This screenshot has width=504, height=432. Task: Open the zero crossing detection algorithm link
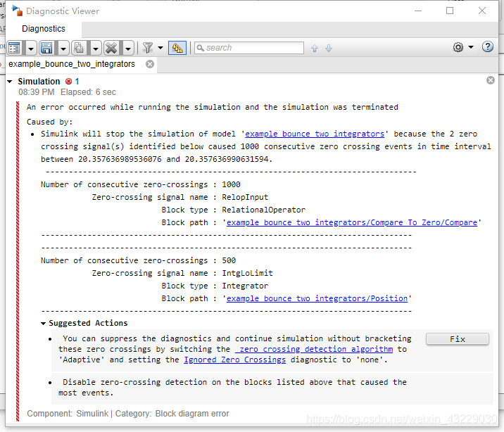[x=314, y=349]
